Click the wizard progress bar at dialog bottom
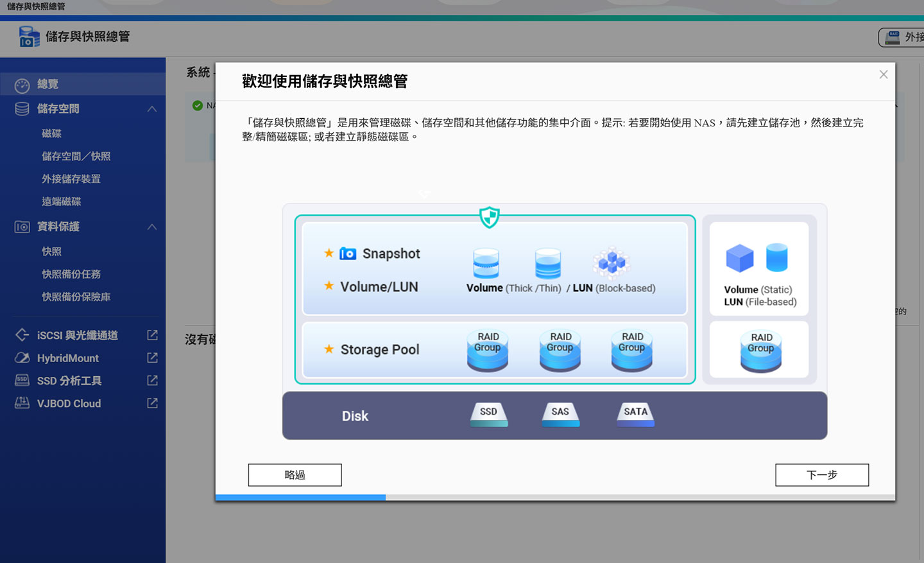 click(x=555, y=498)
